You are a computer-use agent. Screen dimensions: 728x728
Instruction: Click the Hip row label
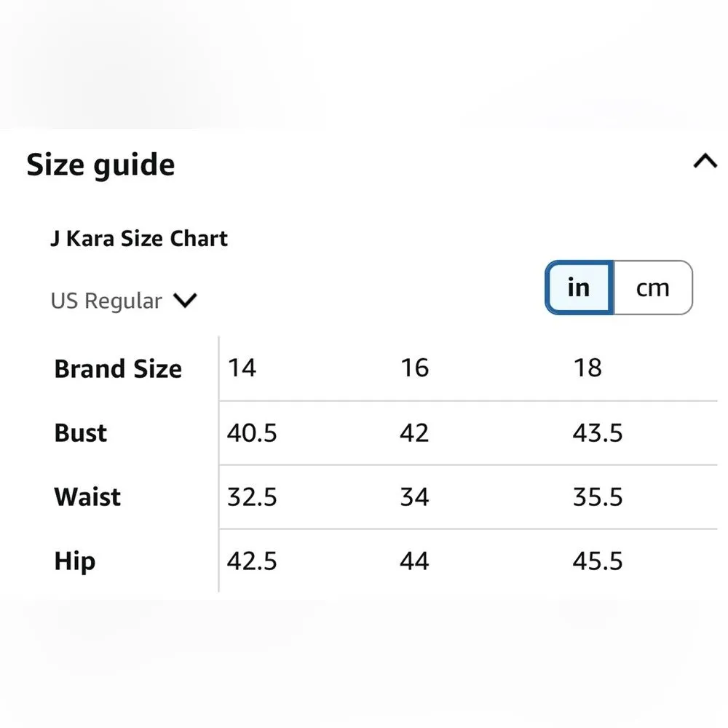(74, 561)
